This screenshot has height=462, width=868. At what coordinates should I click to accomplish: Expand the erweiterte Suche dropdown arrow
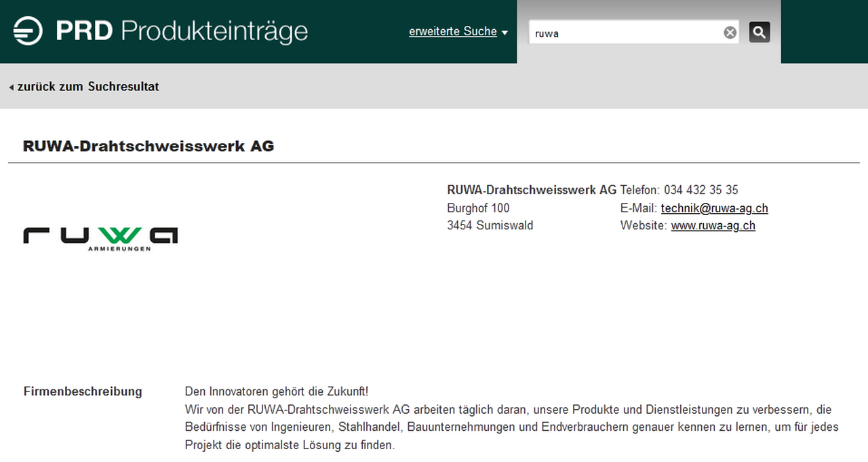[505, 33]
